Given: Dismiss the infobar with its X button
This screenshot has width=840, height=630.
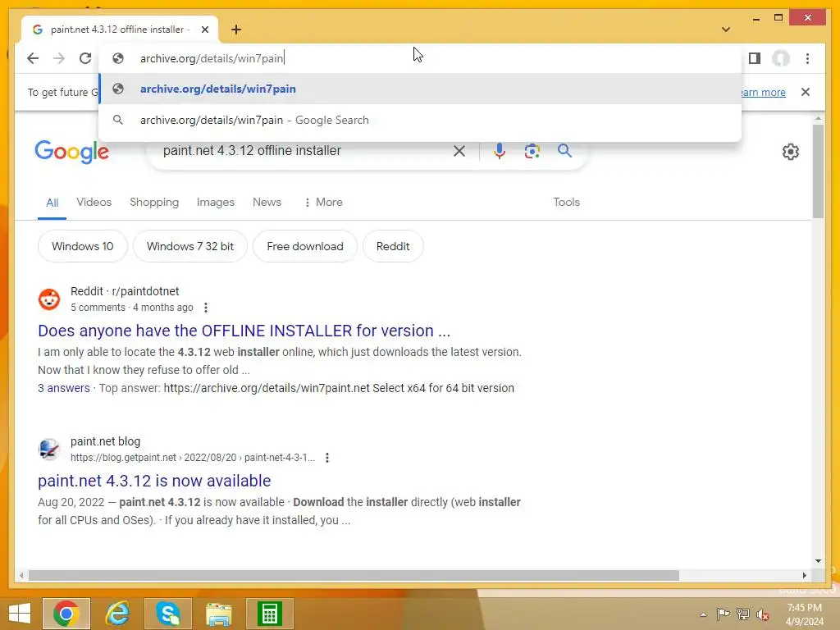Looking at the screenshot, I should [x=806, y=92].
